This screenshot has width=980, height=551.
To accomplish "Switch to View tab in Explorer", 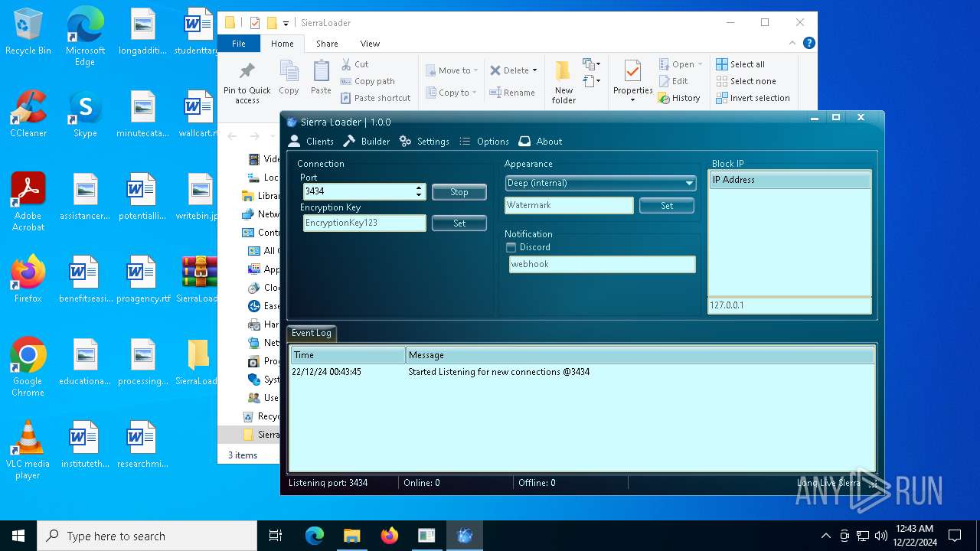I will point(370,44).
